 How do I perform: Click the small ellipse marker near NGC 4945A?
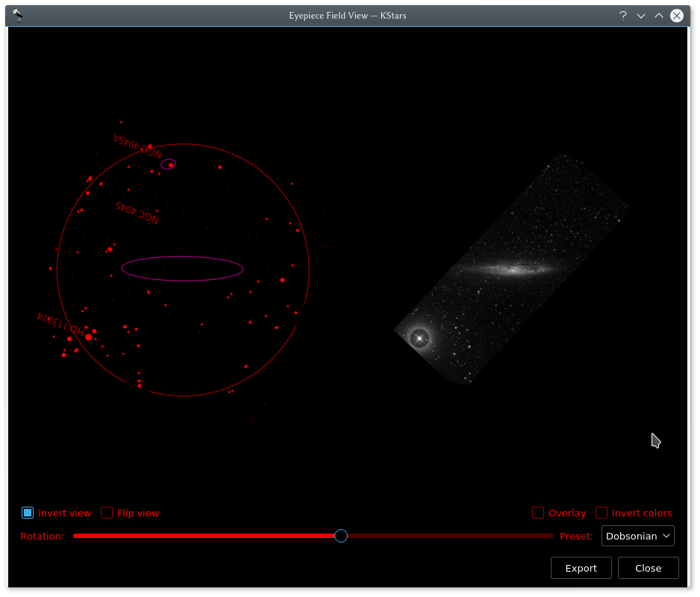[167, 163]
